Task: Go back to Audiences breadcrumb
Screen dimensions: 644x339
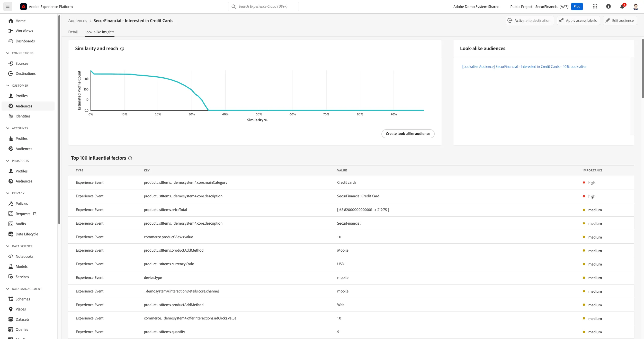Action: click(x=78, y=21)
